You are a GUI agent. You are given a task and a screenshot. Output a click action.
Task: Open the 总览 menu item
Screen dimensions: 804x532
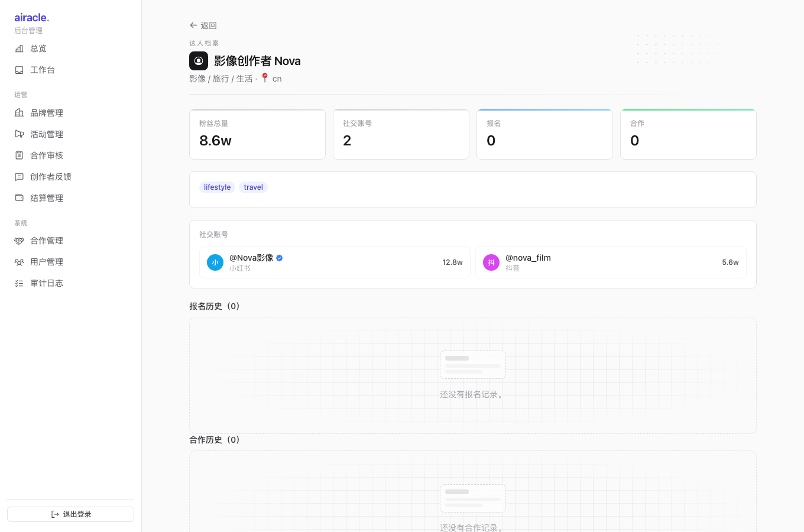(70, 48)
